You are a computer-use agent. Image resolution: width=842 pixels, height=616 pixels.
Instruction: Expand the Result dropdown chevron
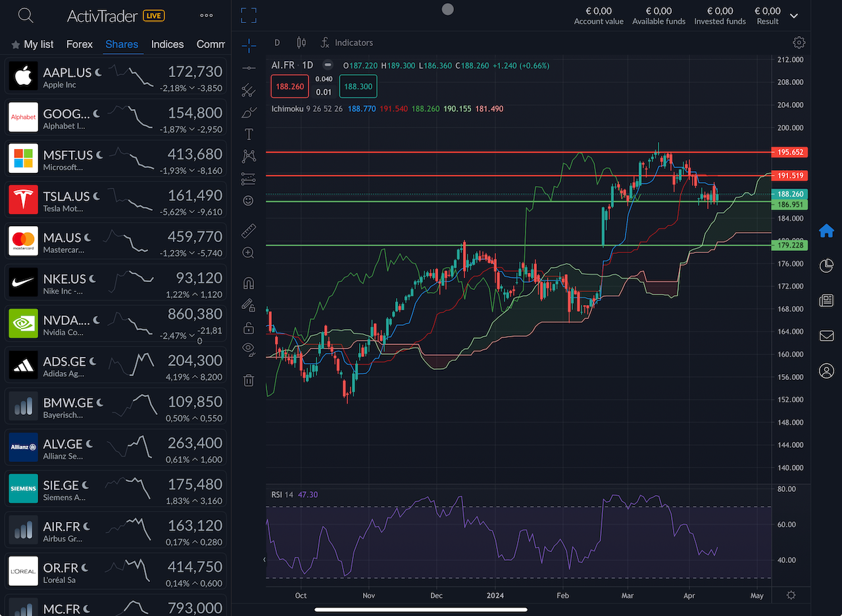coord(794,16)
